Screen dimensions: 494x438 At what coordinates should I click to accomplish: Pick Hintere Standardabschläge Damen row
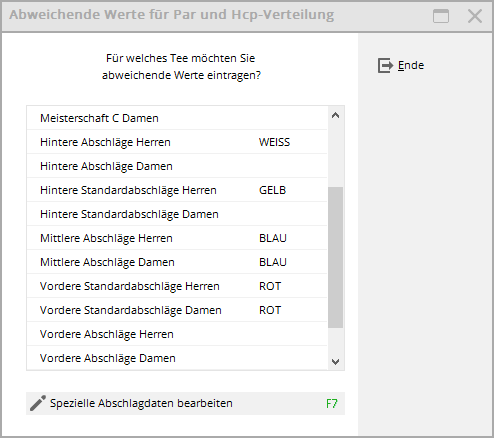point(177,214)
